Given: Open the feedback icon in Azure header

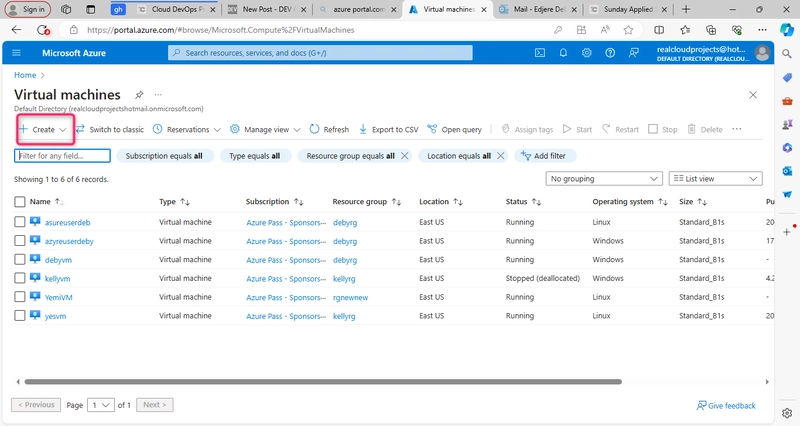Looking at the screenshot, I should pos(634,53).
